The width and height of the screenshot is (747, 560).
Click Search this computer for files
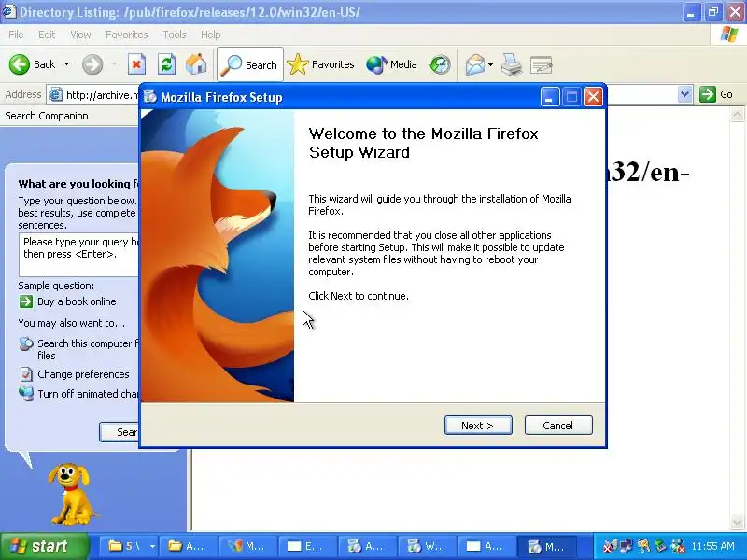coord(88,349)
